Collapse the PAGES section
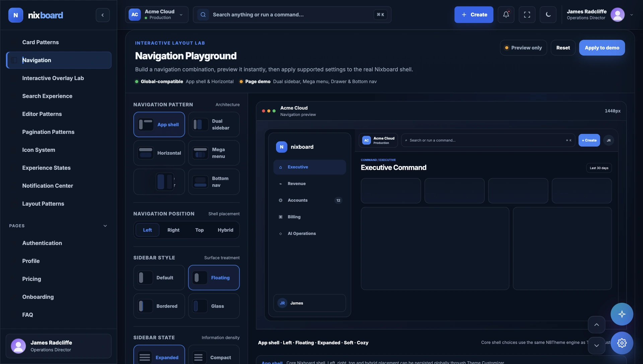Screen dimensions: 643x364 [x=105, y=226]
